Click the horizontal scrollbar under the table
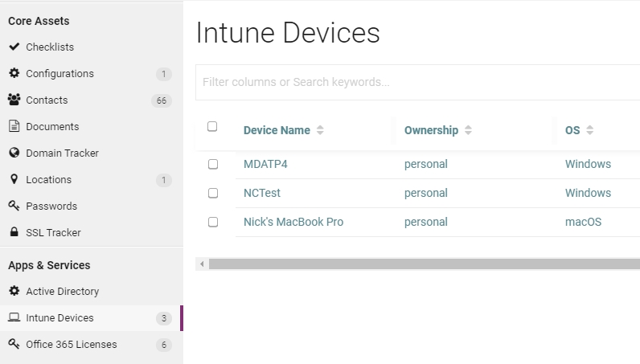This screenshot has height=364, width=640. (x=418, y=264)
